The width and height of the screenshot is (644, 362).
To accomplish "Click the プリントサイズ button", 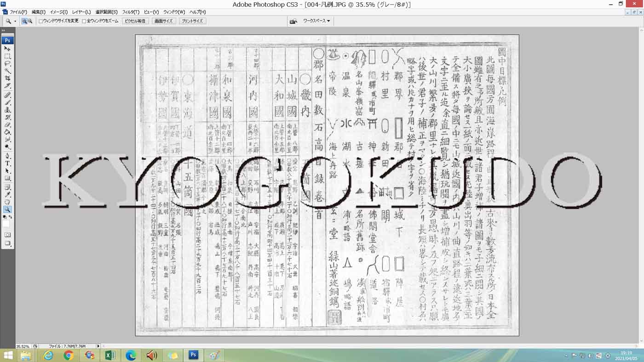I will [192, 21].
